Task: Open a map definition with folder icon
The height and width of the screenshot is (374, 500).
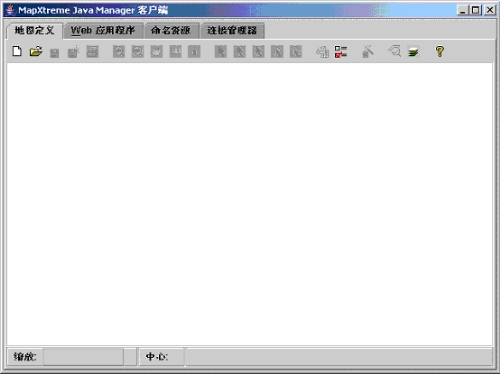Action: tap(36, 51)
